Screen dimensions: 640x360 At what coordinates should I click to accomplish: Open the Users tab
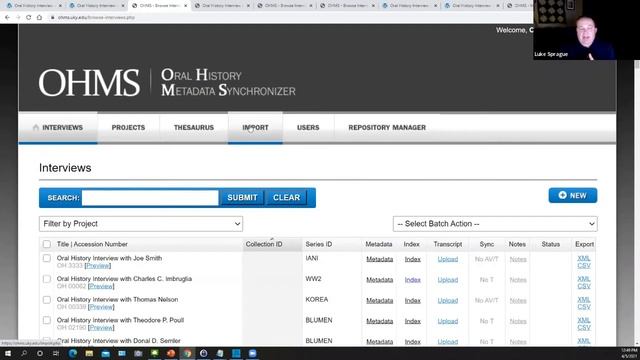coord(308,128)
